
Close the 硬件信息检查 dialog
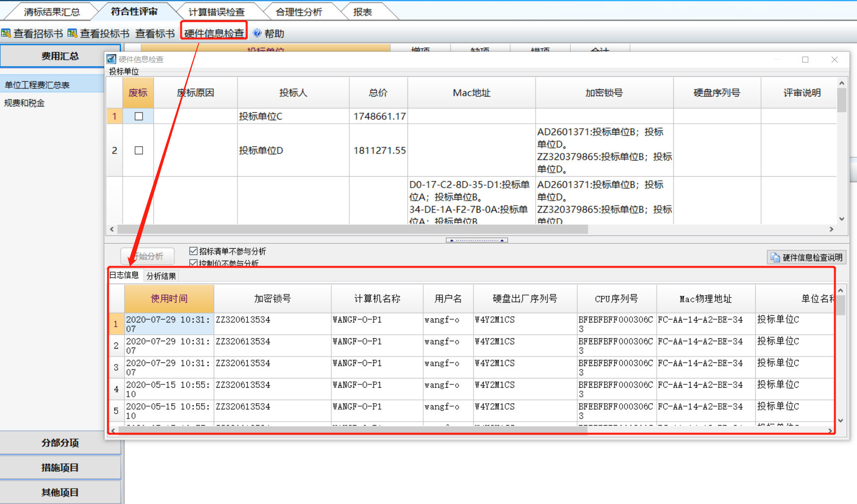[x=835, y=60]
